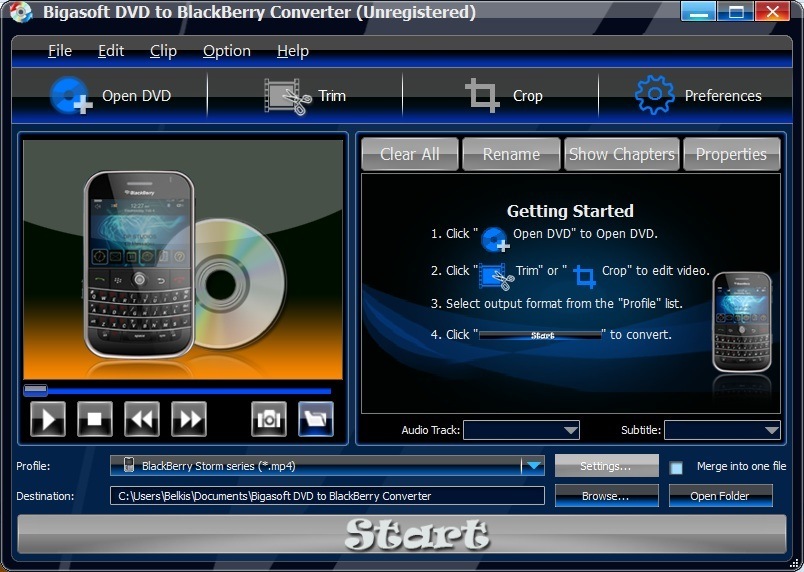Click the Trim filmstrip scissors icon
Screen dimensions: 804x572
coord(288,96)
